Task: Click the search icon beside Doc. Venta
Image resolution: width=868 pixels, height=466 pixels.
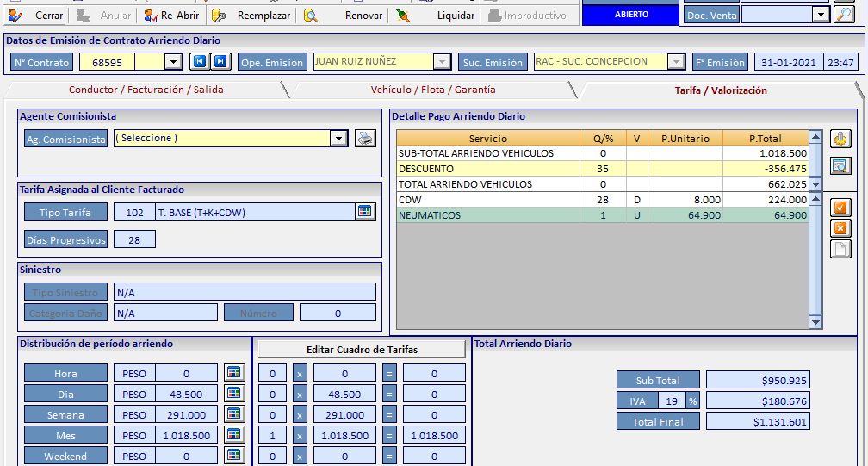Action: tap(844, 15)
